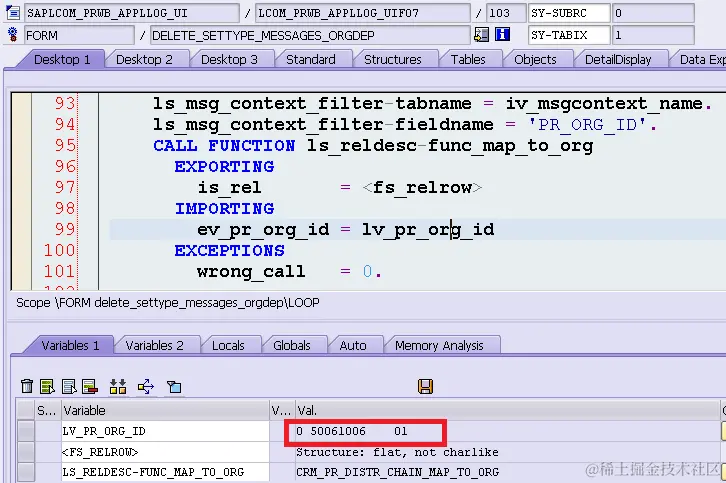Select the LV_PR_ORG_ID row selector
The height and width of the screenshot is (483, 726).
pos(26,431)
